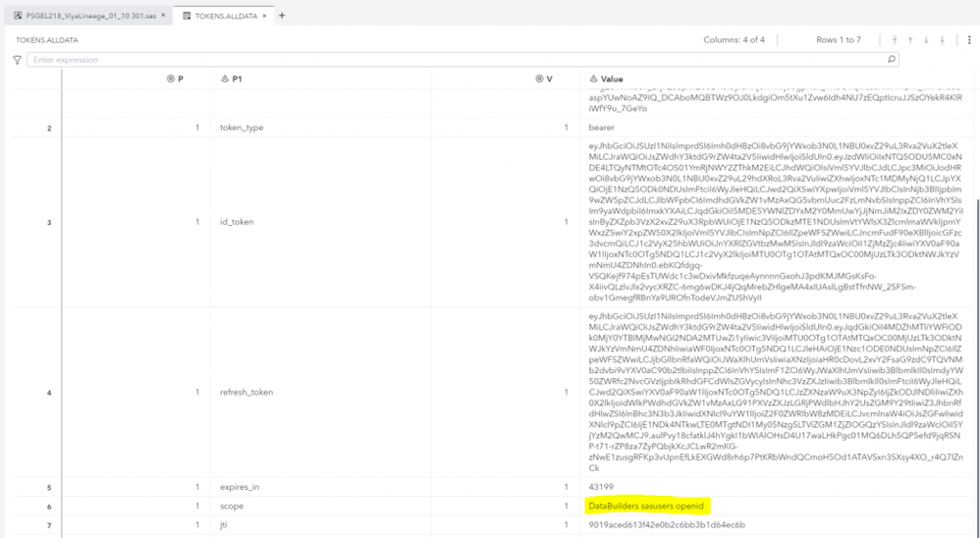Go to previous rows up arrow
The image size is (980, 538).
[x=910, y=40]
